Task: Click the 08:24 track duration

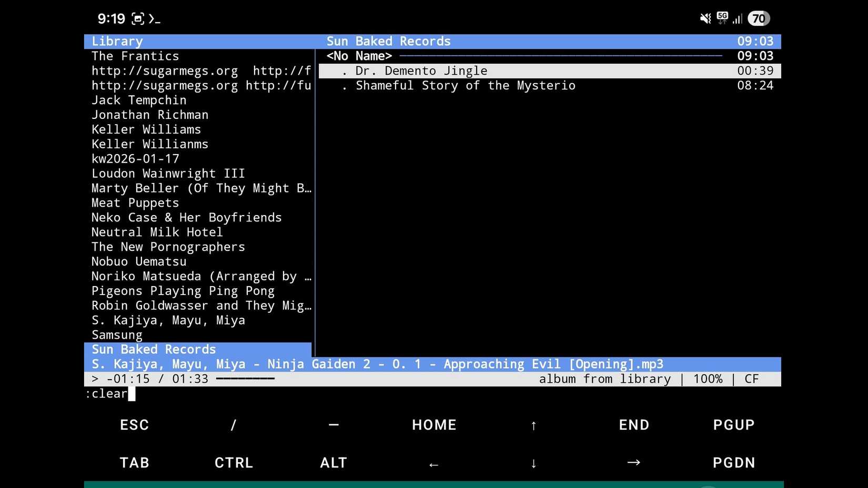Action: [755, 86]
